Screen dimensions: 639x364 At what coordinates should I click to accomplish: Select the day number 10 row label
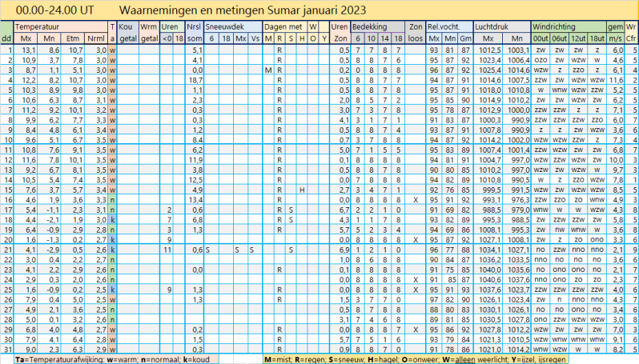[8, 140]
